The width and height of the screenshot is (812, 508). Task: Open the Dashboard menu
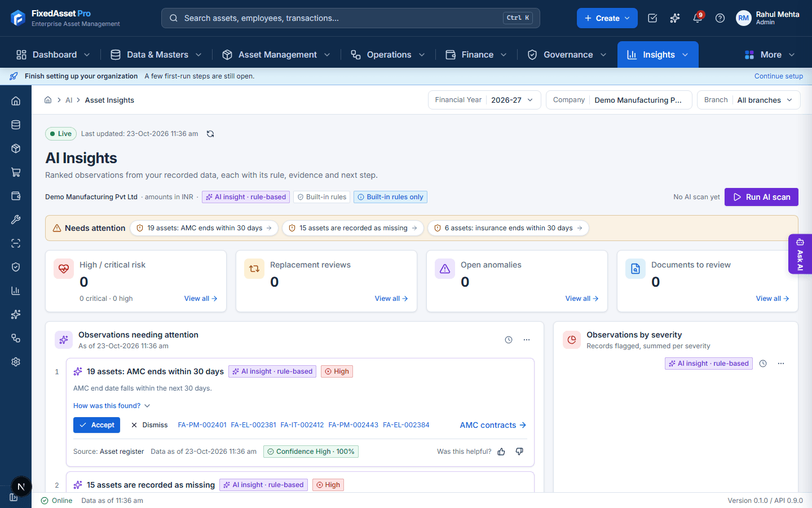tap(53, 55)
